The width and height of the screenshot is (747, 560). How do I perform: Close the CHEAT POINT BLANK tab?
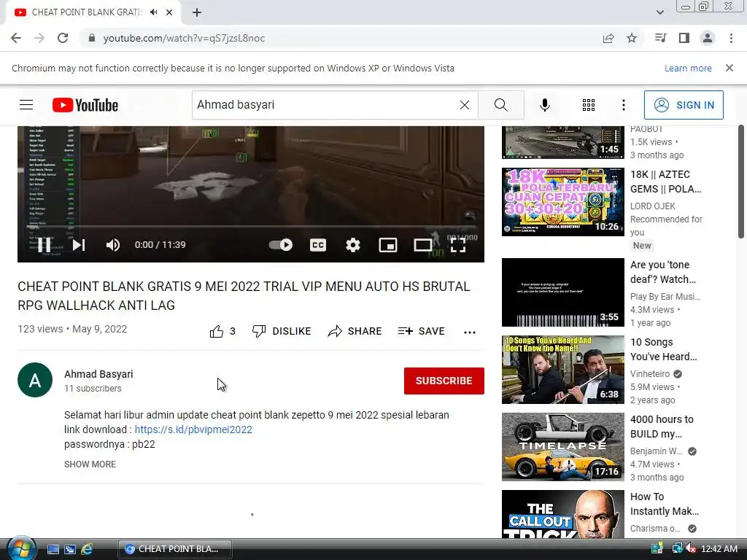point(169,12)
